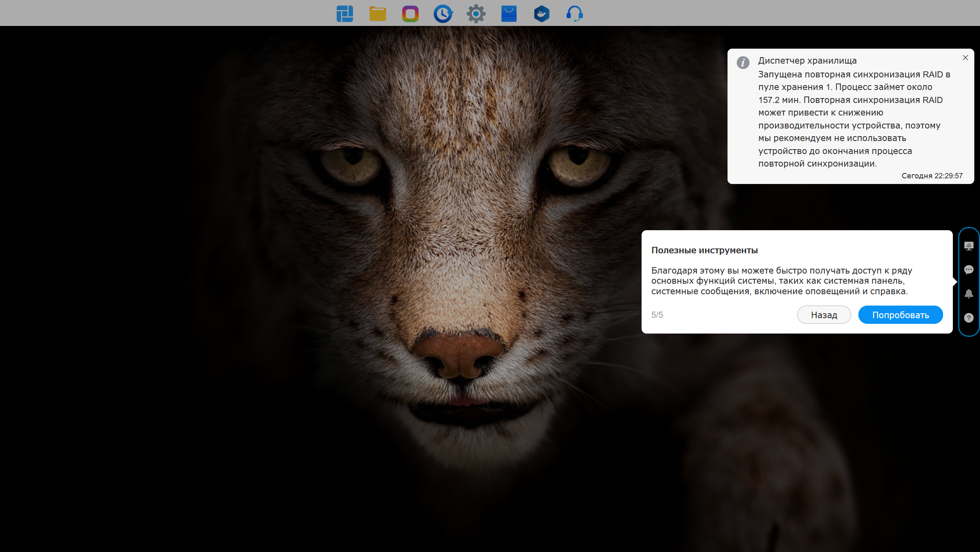The width and height of the screenshot is (980, 552).
Task: Open system dashboard monitor icon in sidebar
Action: tap(969, 246)
